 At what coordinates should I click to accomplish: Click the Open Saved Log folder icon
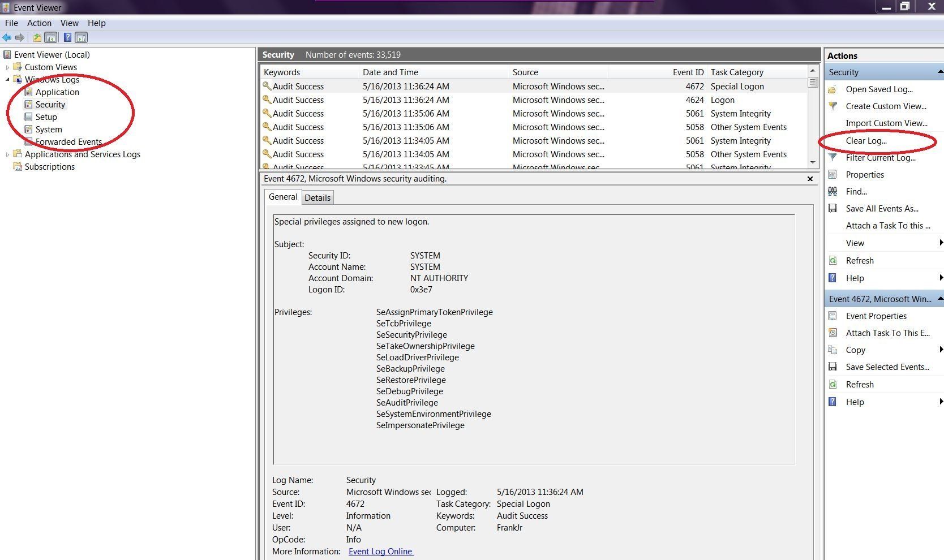tap(833, 89)
